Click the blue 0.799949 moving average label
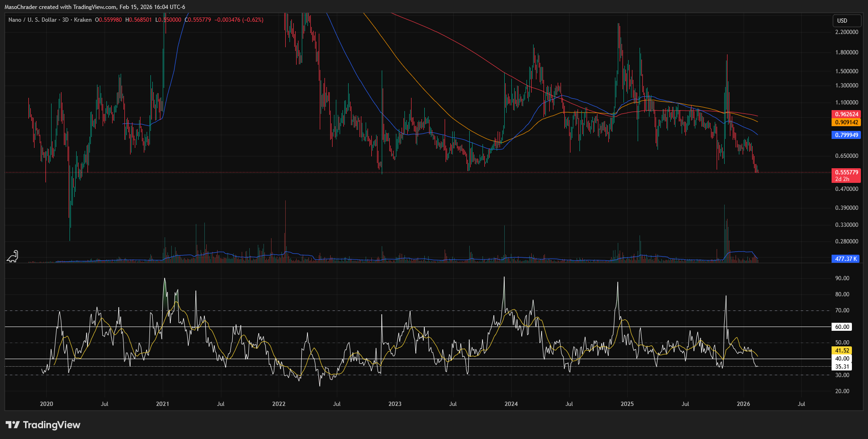 pyautogui.click(x=846, y=135)
